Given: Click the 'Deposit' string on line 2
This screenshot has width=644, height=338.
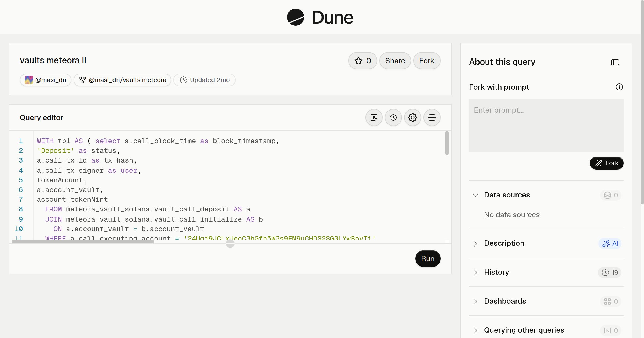Looking at the screenshot, I should click(x=56, y=151).
